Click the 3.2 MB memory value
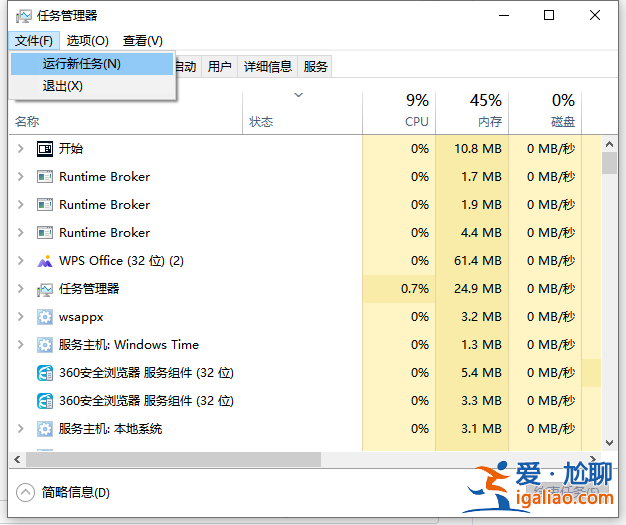626x525 pixels. click(x=481, y=317)
